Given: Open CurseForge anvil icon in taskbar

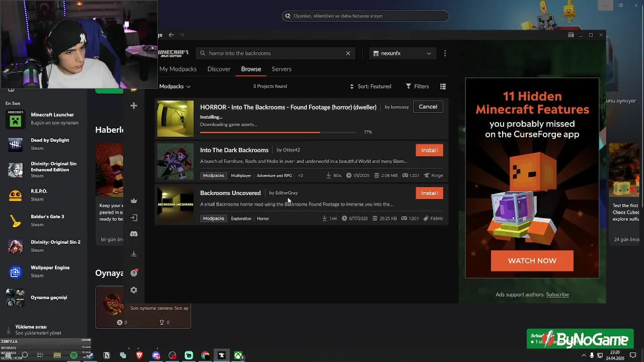Looking at the screenshot, I should 221,355.
